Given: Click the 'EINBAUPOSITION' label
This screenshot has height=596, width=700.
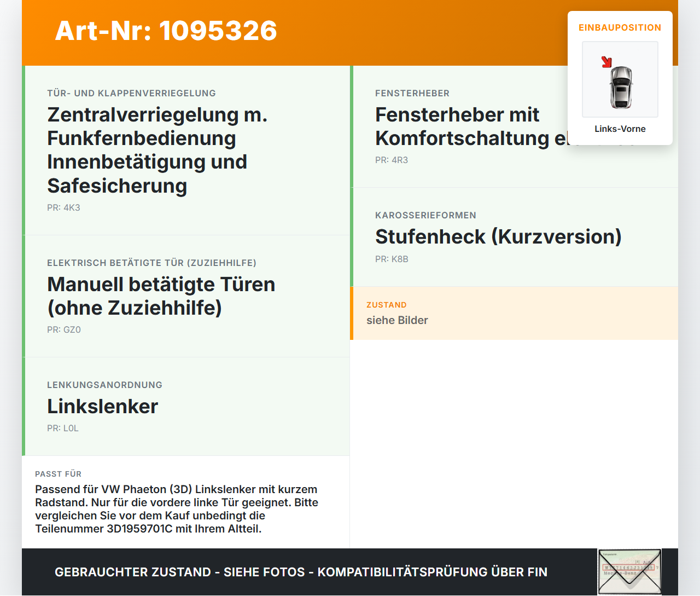Looking at the screenshot, I should tap(620, 27).
